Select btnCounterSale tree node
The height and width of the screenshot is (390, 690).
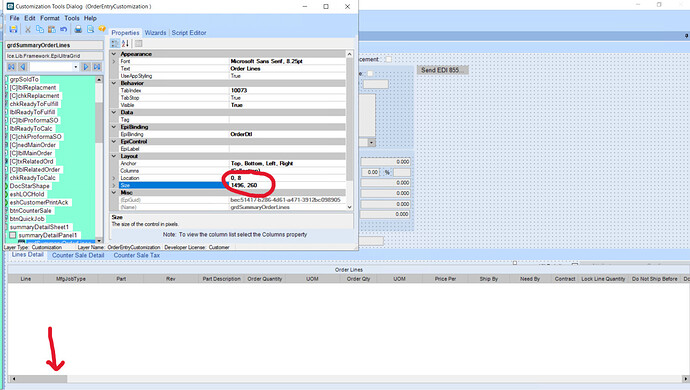[x=30, y=210]
